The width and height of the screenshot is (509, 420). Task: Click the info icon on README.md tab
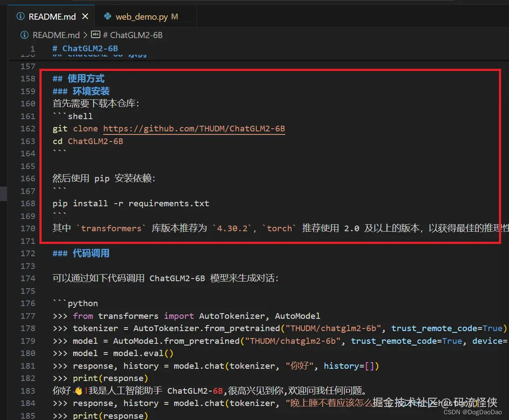tap(21, 16)
